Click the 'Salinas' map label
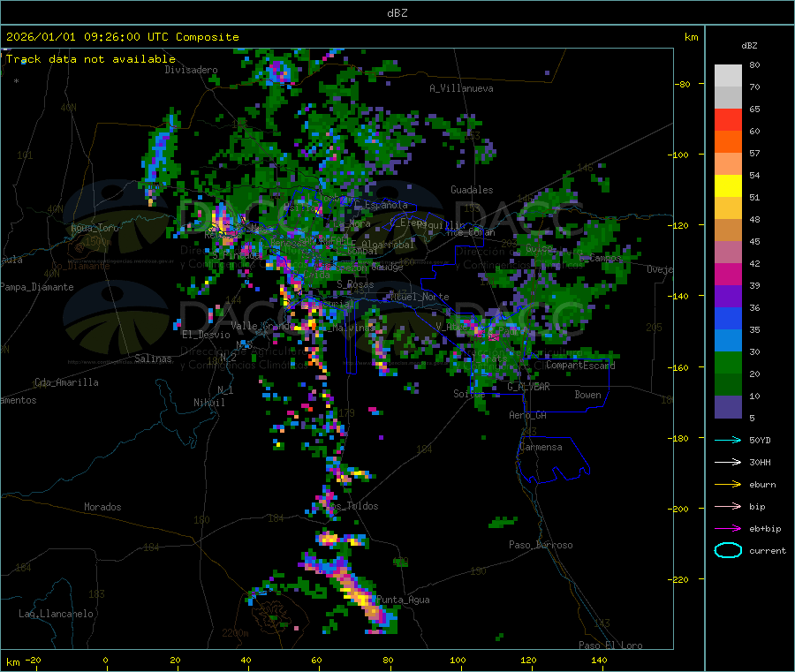This screenshot has width=795, height=672. click(x=153, y=359)
